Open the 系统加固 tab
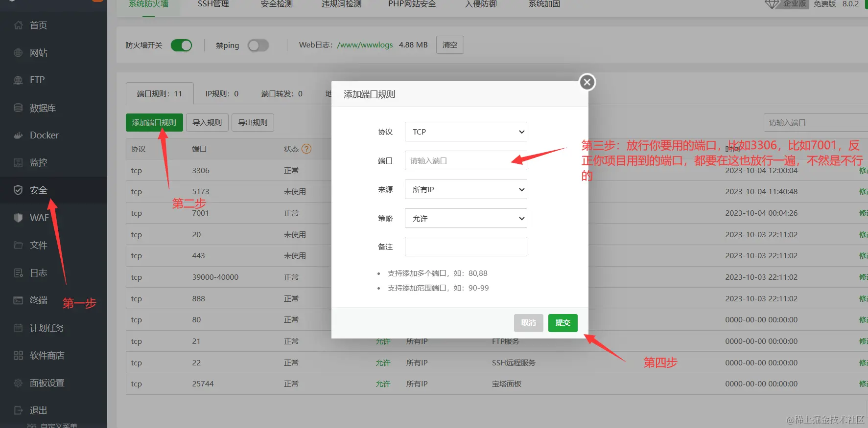Image resolution: width=868 pixels, height=428 pixels. click(544, 4)
